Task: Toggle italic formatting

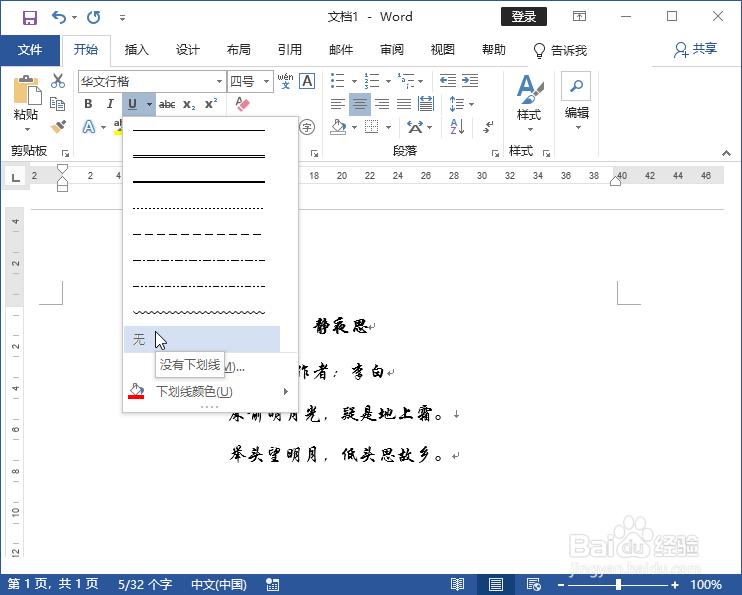Action: (110, 104)
